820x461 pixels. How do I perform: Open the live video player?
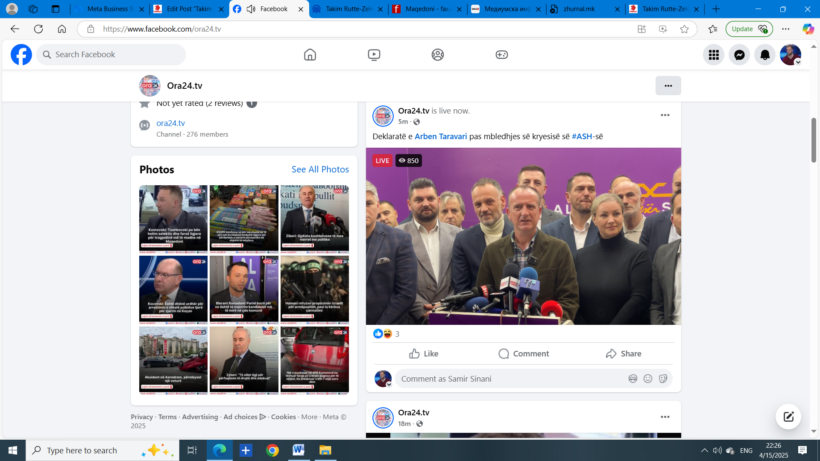tap(523, 236)
